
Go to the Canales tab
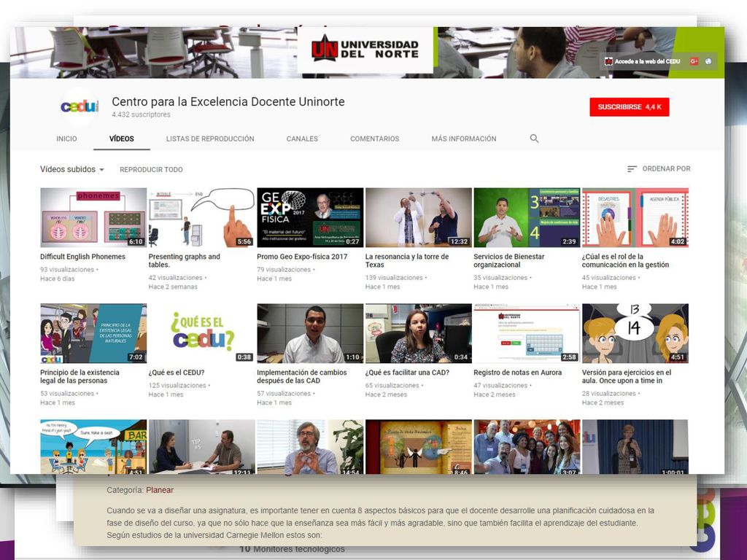302,139
